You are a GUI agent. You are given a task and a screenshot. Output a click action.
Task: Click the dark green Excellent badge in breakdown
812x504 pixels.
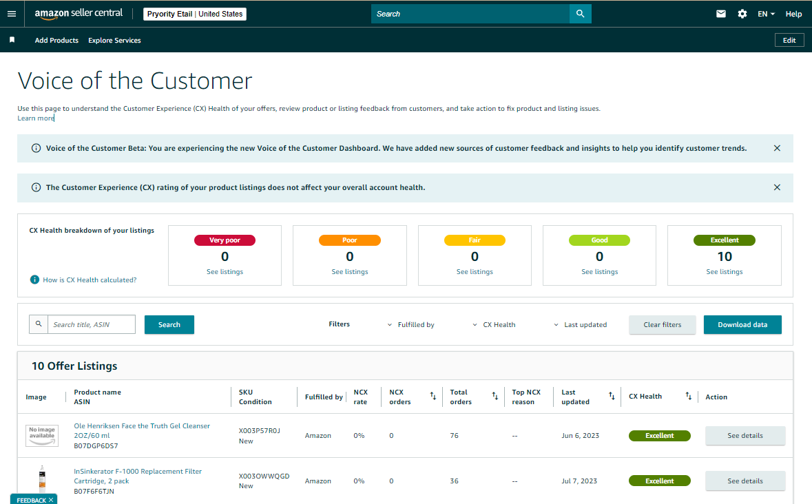(724, 240)
